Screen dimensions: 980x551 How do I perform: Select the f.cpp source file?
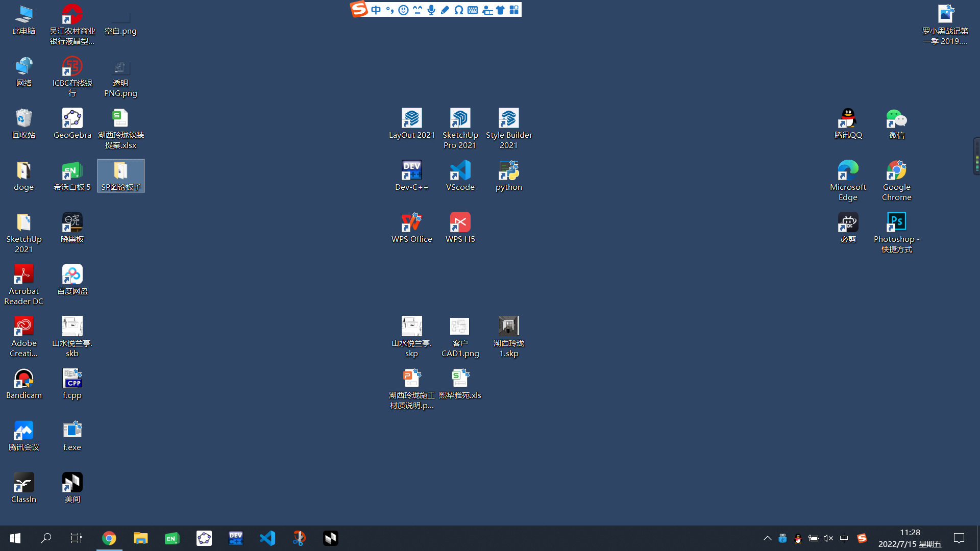tap(72, 385)
